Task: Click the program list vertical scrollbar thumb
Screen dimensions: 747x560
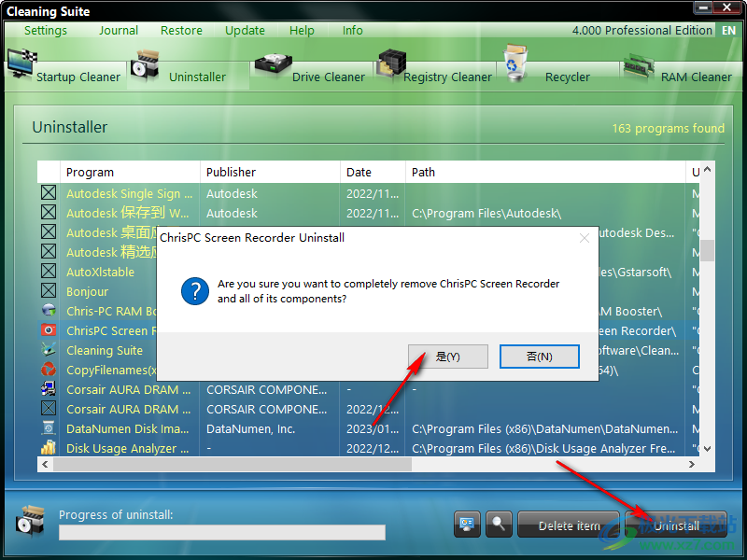Action: (x=708, y=250)
